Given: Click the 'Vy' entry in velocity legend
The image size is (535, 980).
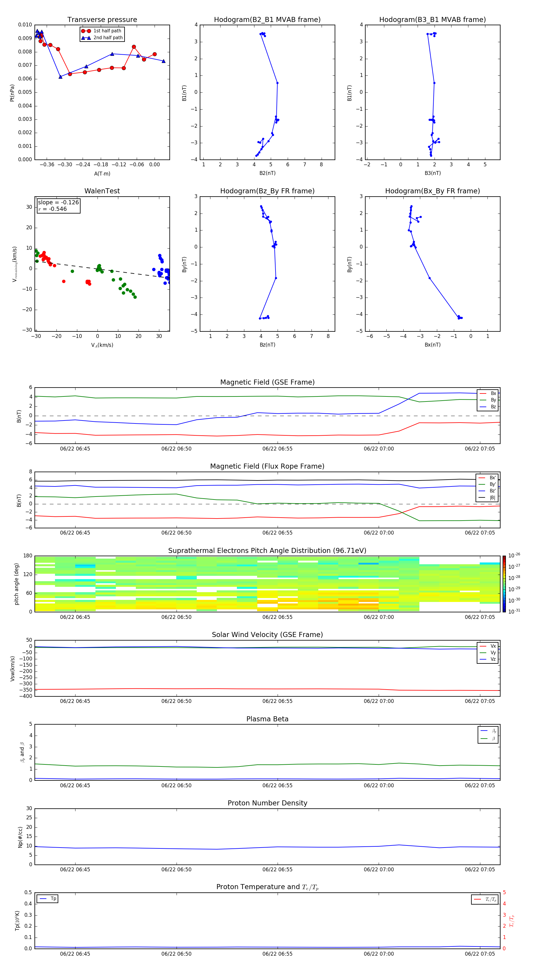Looking at the screenshot, I should pos(488,653).
